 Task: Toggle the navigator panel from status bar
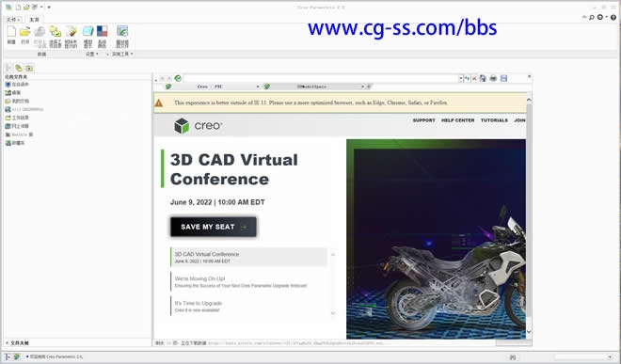coord(8,356)
